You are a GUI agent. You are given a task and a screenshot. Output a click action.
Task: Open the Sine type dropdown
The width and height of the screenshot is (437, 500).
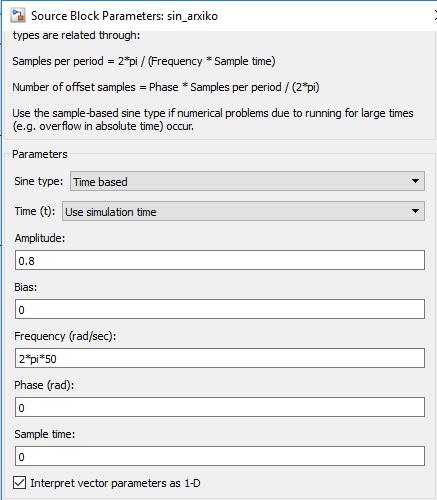pos(247,181)
